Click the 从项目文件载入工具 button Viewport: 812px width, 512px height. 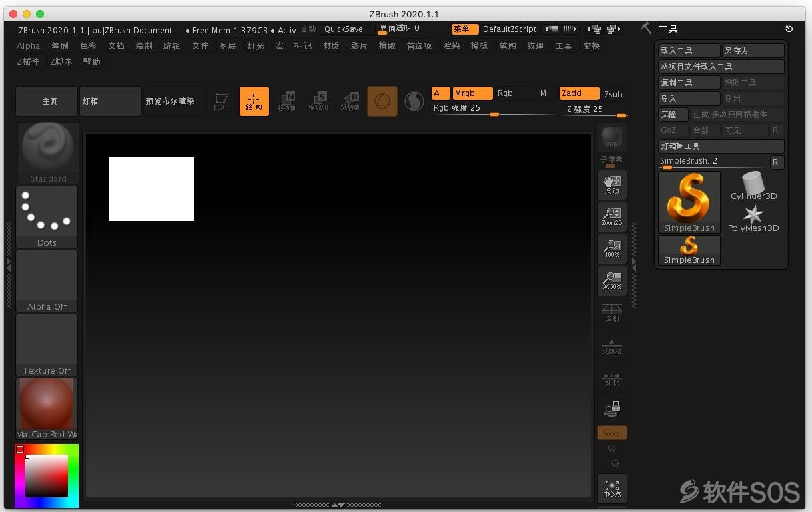point(721,67)
